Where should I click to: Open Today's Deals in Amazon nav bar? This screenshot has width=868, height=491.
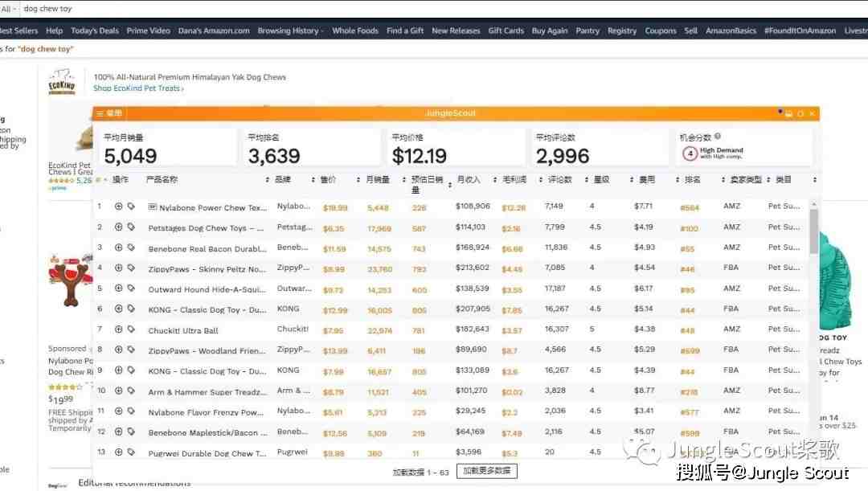[x=95, y=31]
